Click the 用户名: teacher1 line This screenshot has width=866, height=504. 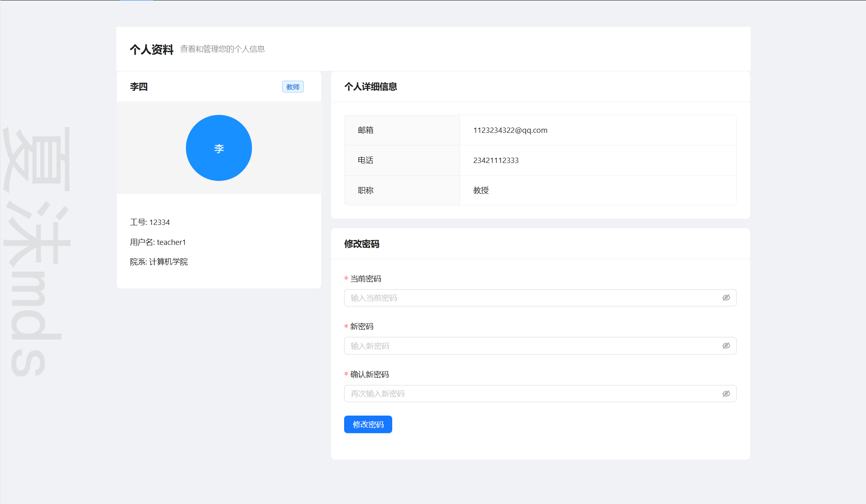[x=158, y=242]
